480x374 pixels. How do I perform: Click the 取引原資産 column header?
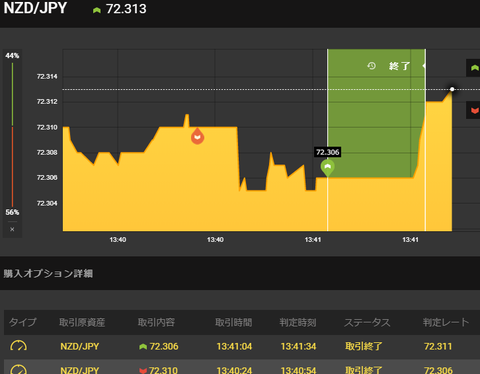point(82,322)
